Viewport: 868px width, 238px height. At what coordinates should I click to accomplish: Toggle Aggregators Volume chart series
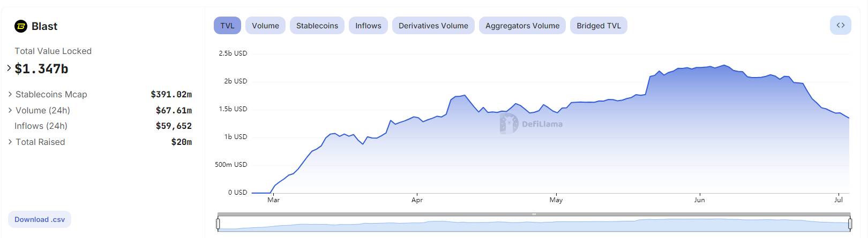coord(522,25)
